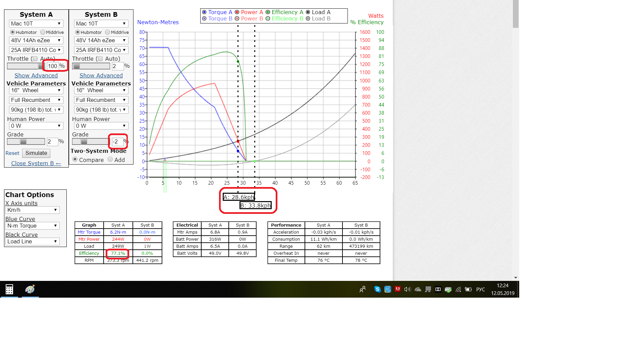The image size is (644, 362).
Task: Open the OneDrive cloud tray icon
Action: (x=418, y=289)
